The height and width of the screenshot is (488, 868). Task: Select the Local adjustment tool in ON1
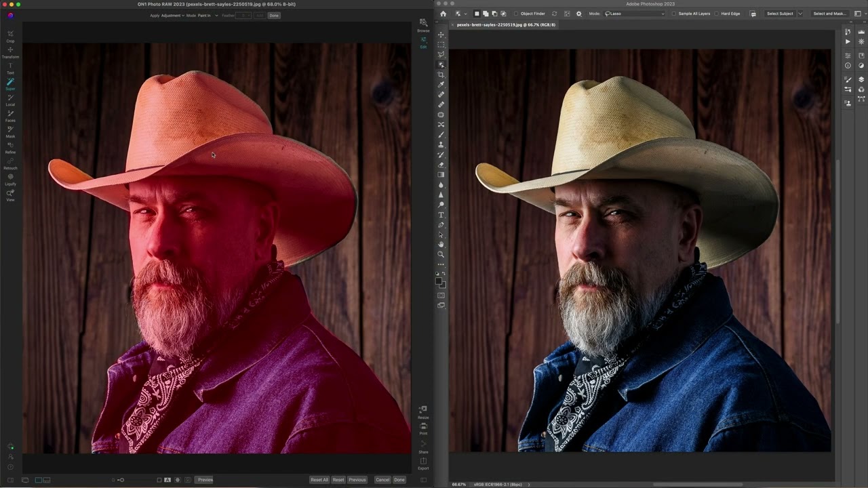click(x=10, y=100)
